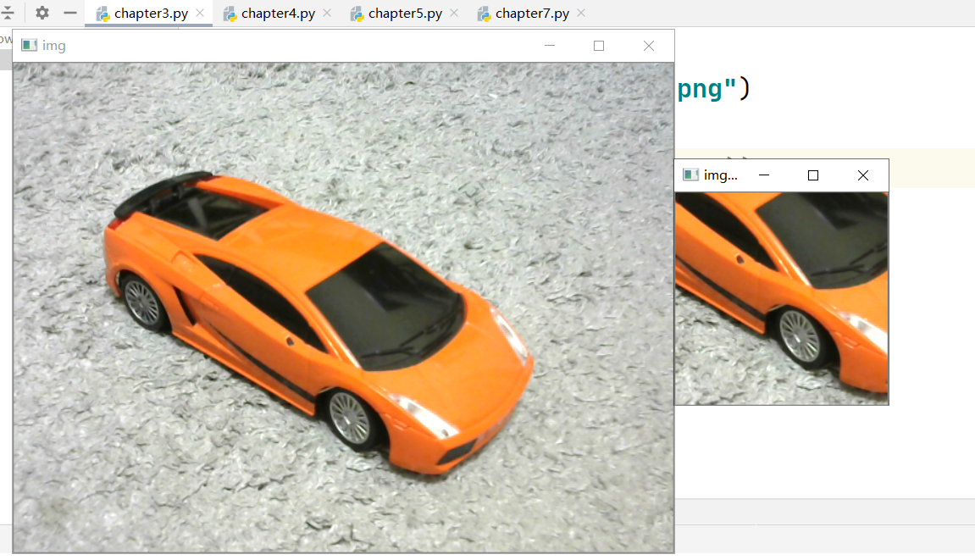Viewport: 975px width, 560px height.
Task: Click the cropped car image in the small window
Action: click(x=782, y=298)
